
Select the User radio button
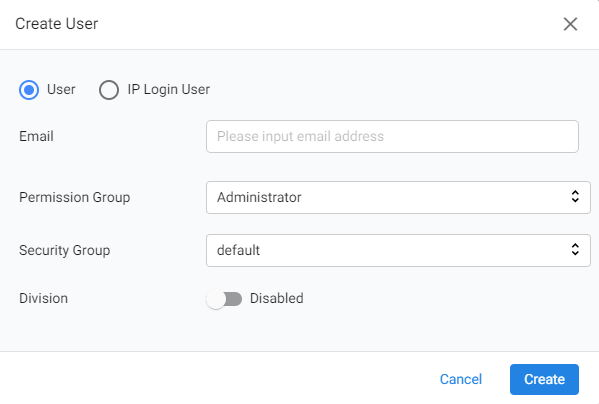pyautogui.click(x=29, y=90)
